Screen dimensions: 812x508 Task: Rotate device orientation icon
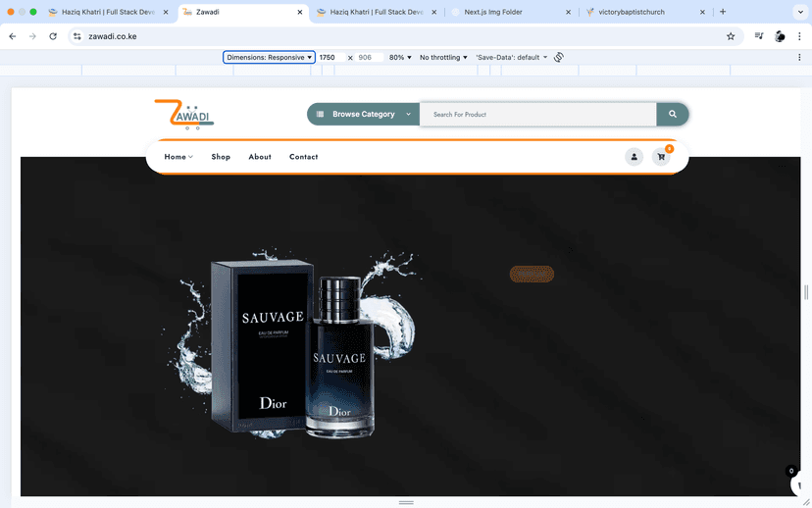(558, 57)
